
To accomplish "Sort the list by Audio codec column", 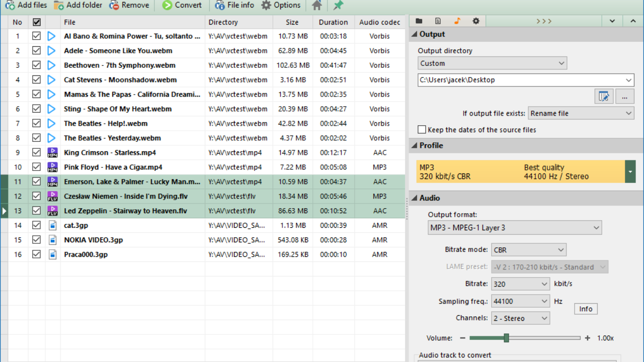I will coord(379,22).
